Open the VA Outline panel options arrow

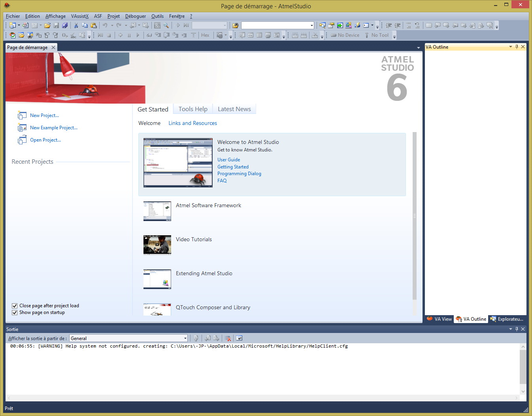pyautogui.click(x=510, y=47)
